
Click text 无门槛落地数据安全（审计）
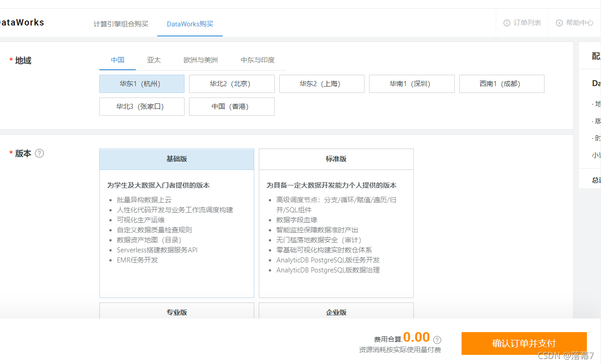pyautogui.click(x=318, y=240)
